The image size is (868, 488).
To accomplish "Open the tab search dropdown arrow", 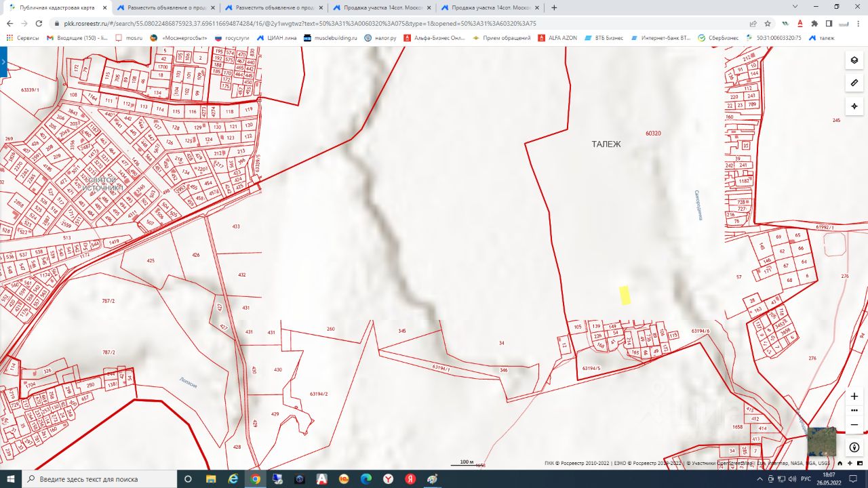I will (795, 7).
